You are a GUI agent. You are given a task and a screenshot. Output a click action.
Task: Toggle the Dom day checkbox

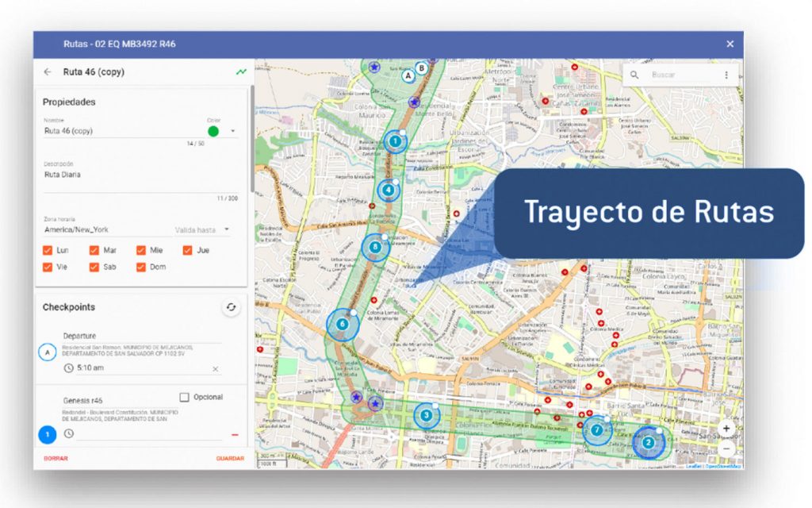(141, 267)
